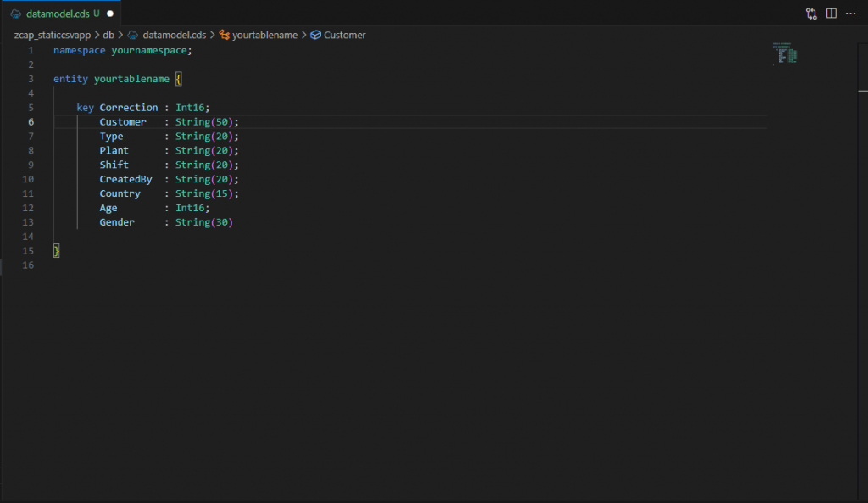Click the file icon in the breadcrumb
Screen dimensions: 868x503
[x=133, y=35]
